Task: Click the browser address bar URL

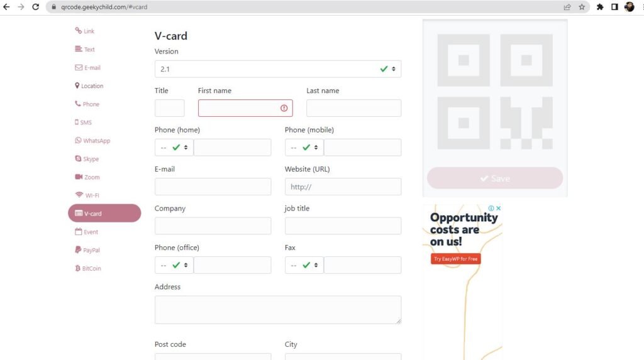Action: (x=104, y=7)
